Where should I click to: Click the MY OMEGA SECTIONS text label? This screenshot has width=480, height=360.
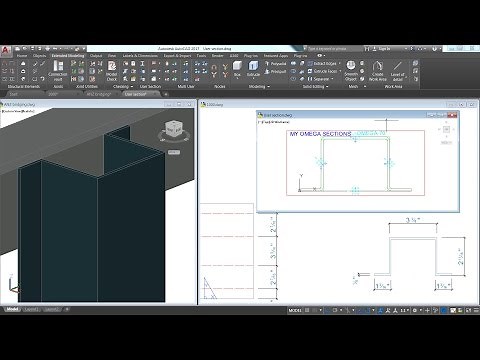(320, 134)
